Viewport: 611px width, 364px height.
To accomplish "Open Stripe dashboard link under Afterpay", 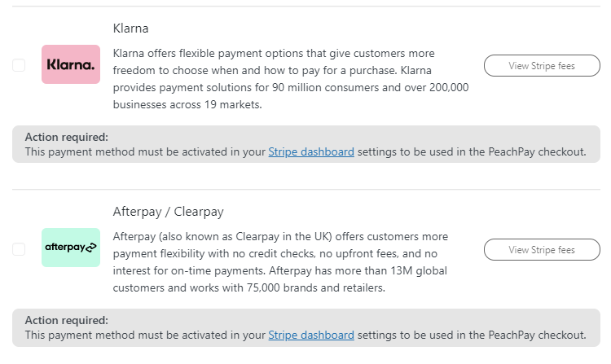I will point(311,335).
